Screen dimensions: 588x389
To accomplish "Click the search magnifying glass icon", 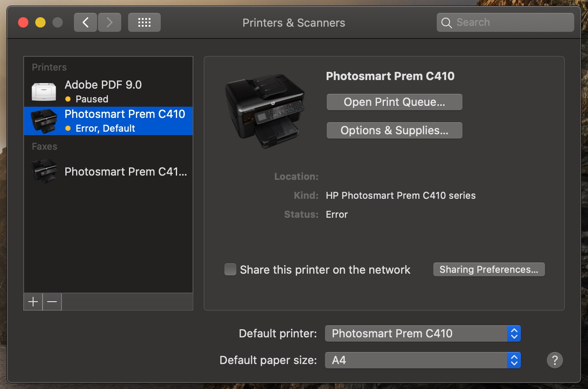I will (447, 23).
